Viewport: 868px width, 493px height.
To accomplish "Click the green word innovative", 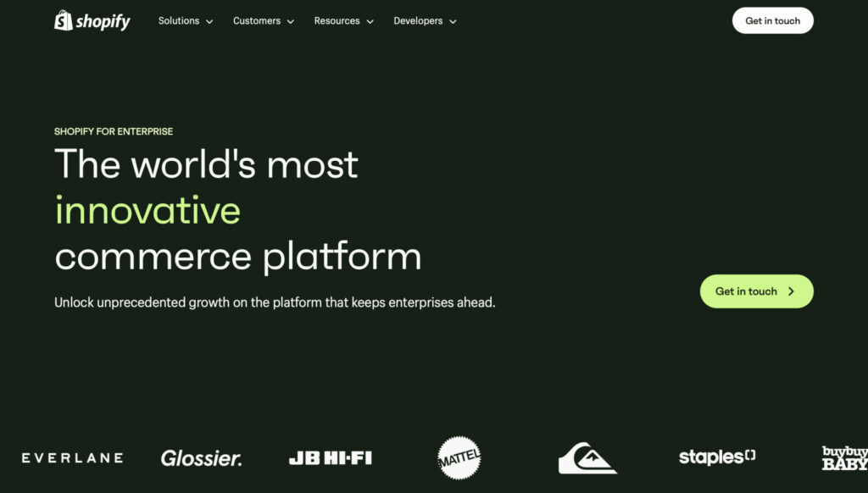I will point(147,210).
